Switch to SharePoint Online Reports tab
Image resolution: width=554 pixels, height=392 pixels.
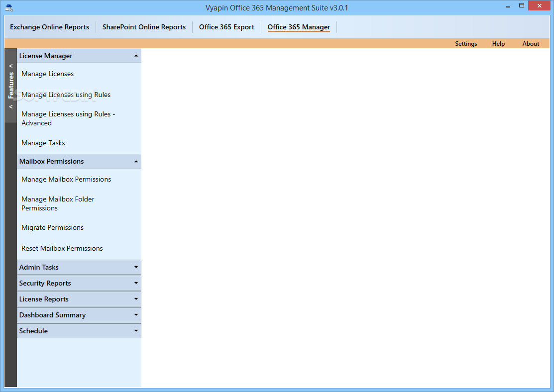point(144,27)
